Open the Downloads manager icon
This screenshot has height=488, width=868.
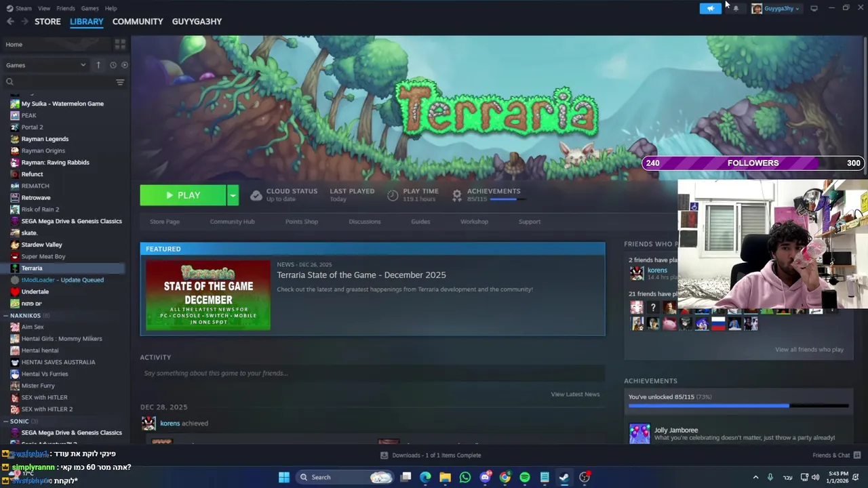click(384, 455)
